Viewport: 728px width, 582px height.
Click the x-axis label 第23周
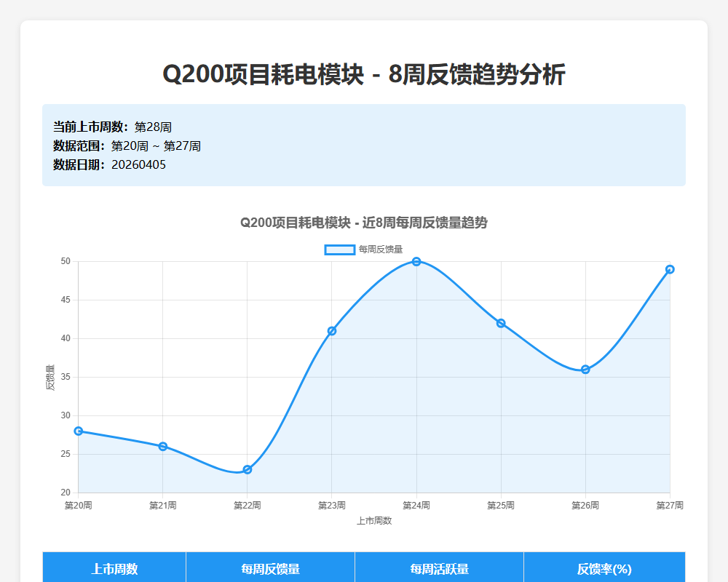click(x=332, y=506)
